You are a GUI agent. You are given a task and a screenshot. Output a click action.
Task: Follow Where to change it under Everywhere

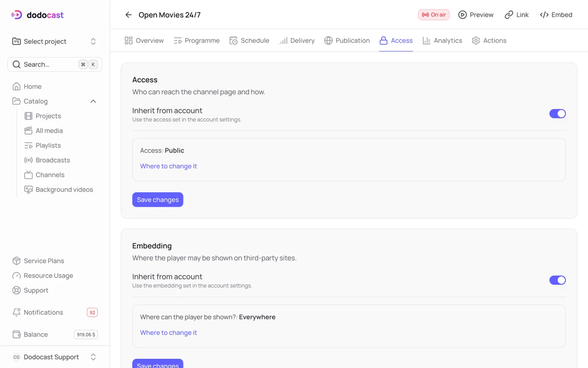coord(168,333)
